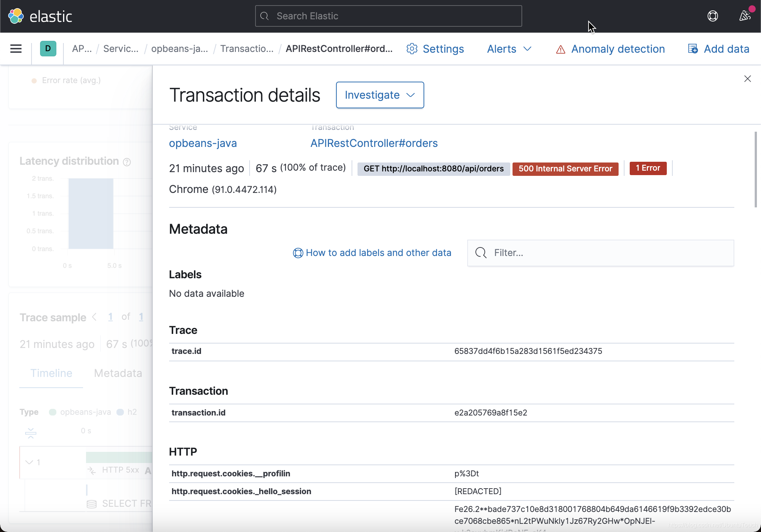Viewport: 761px width, 532px height.
Task: Expand the Investigate dropdown
Action: pos(380,95)
